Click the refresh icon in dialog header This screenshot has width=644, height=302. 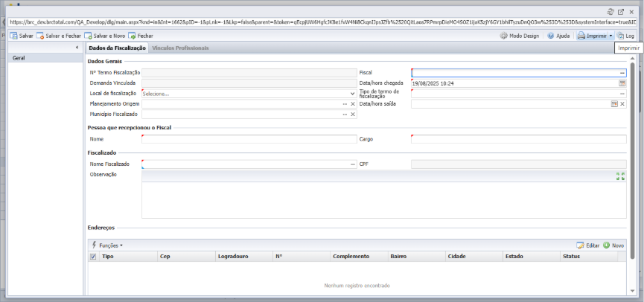click(x=610, y=12)
